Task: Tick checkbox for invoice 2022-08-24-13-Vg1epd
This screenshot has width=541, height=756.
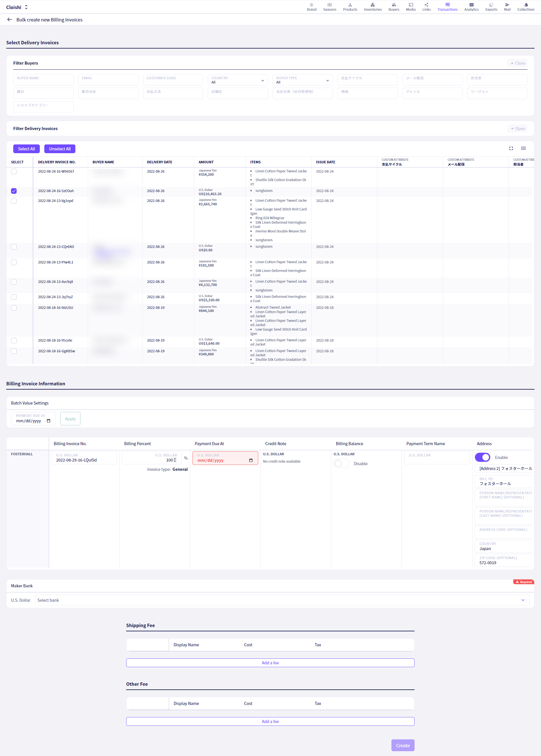Action: pos(14,201)
